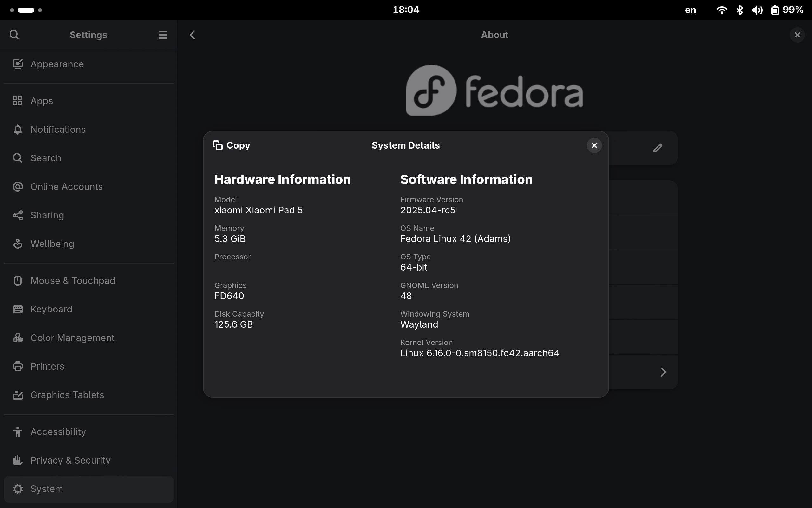This screenshot has width=812, height=508.
Task: Click the pencil edit icon for device name
Action: coord(658,148)
